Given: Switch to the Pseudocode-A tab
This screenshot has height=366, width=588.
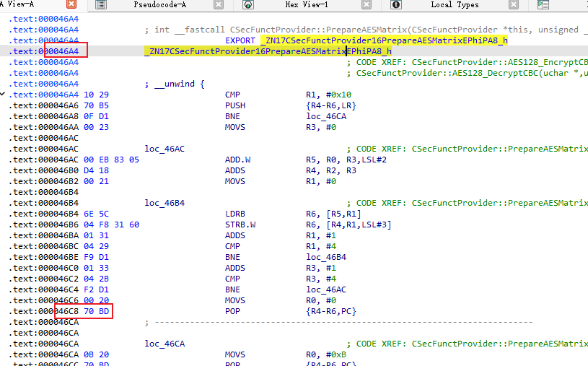Looking at the screenshot, I should point(159,5).
